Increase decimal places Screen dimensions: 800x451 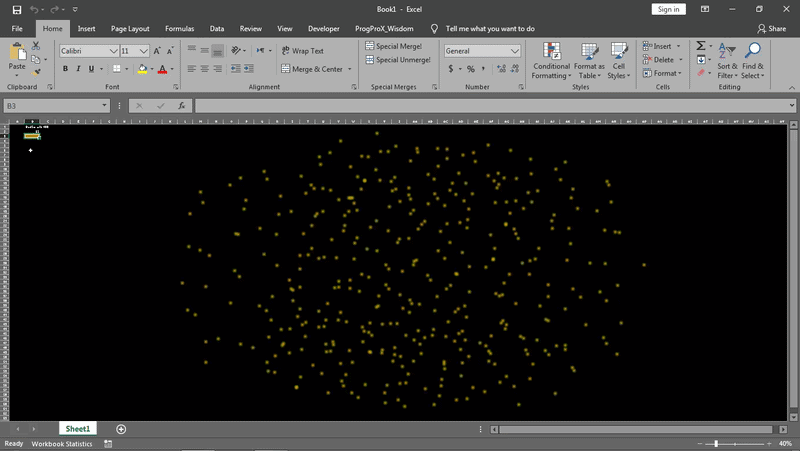click(x=502, y=68)
